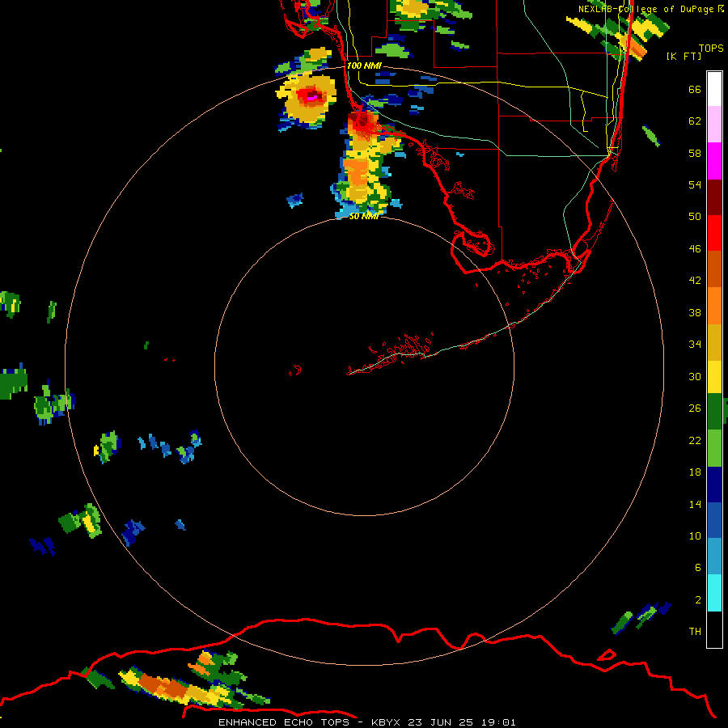
Task: Click the 34 value on the legend
Action: pos(695,345)
